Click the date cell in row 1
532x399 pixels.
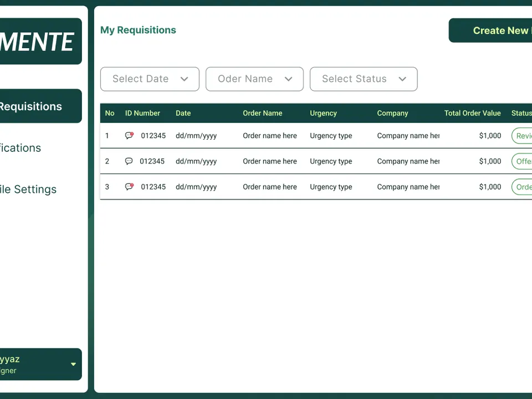196,136
